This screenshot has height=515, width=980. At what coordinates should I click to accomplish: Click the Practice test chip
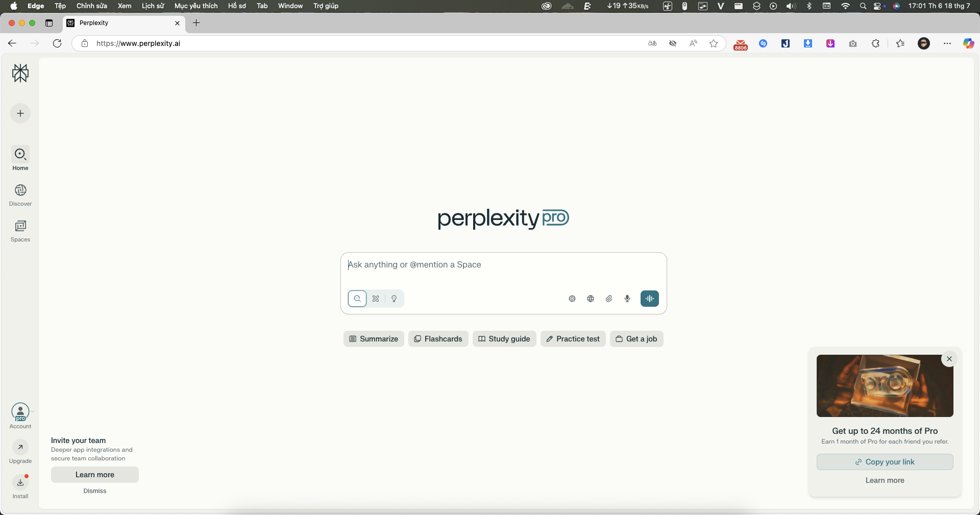[573, 339]
